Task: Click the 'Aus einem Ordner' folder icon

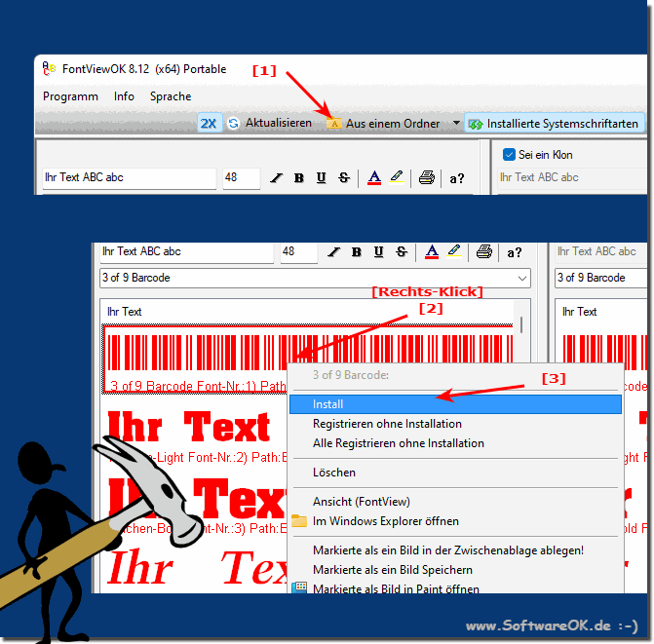Action: [x=334, y=124]
